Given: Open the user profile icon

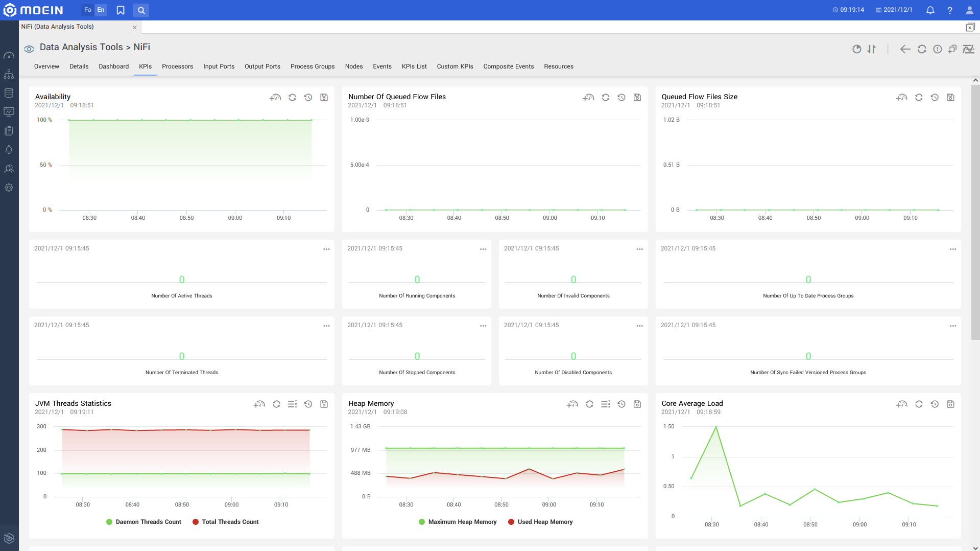Looking at the screenshot, I should tap(969, 10).
